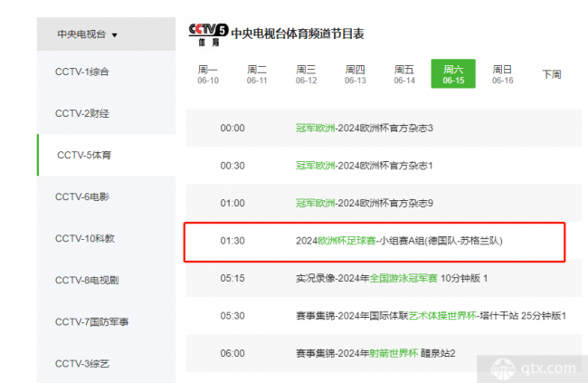This screenshot has height=383, width=588.
Task: Click the 05:30 time cell
Action: (232, 316)
